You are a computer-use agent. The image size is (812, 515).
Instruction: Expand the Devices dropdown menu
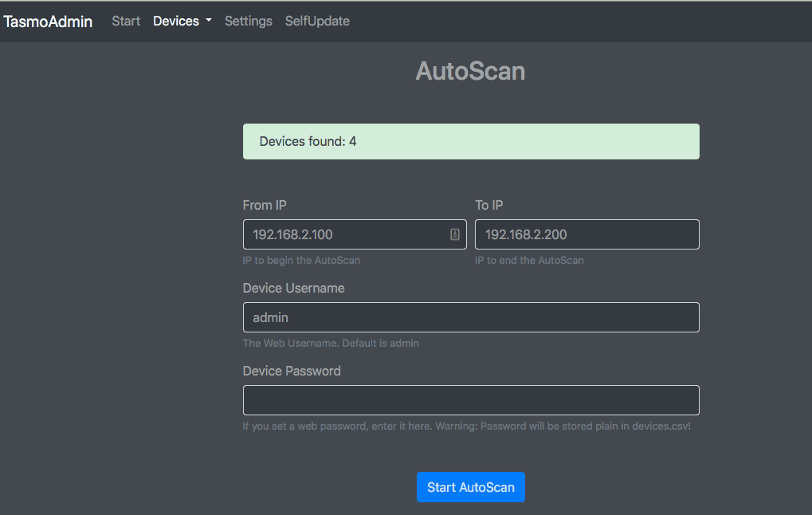coord(177,21)
